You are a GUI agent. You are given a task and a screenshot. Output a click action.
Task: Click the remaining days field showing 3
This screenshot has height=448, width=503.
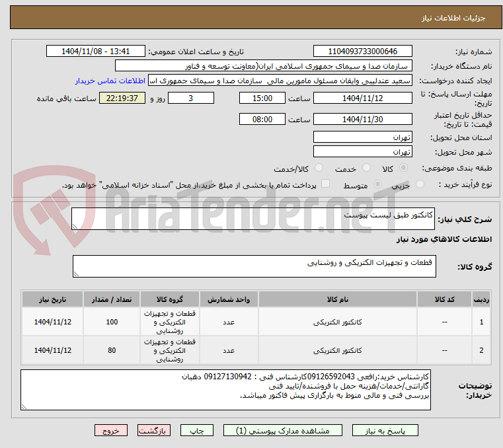pyautogui.click(x=191, y=98)
